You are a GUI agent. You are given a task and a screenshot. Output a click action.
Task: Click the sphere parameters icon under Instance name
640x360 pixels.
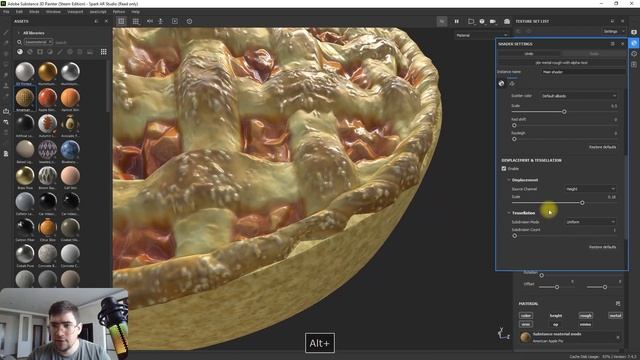(x=501, y=83)
